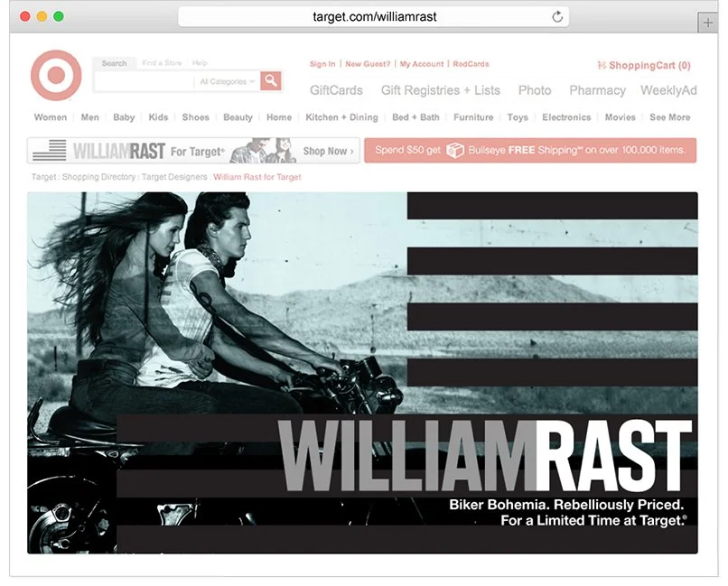
Task: Click the Spend $50 free shipping banner
Action: [x=530, y=150]
